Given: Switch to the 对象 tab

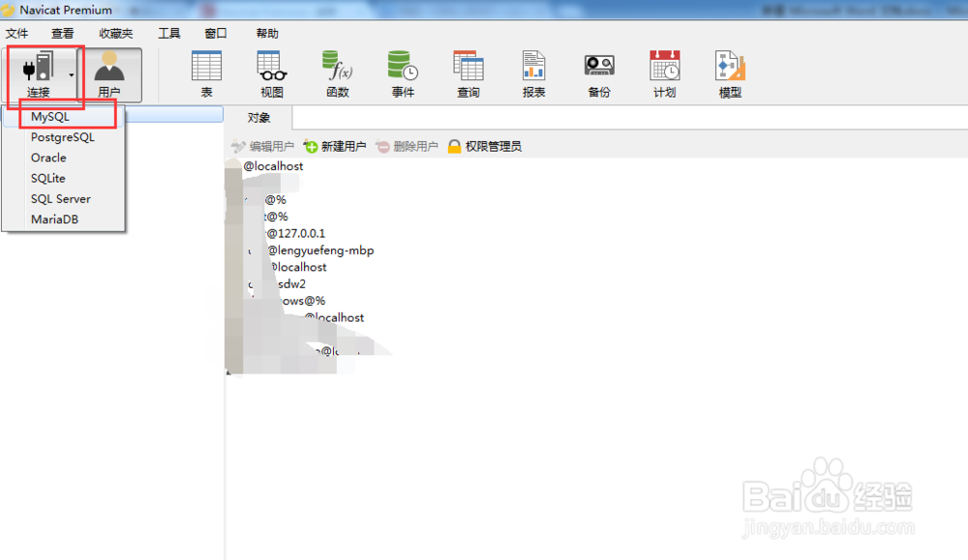Looking at the screenshot, I should [x=258, y=118].
